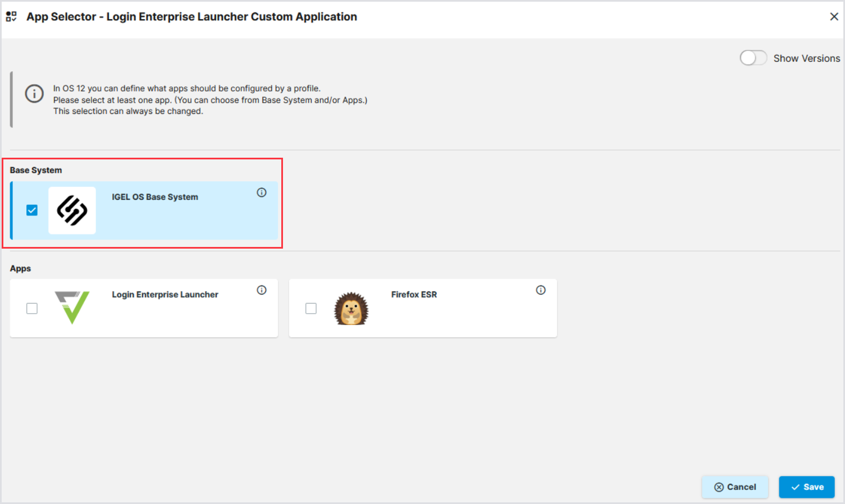
Task: Click the Show Versions label text
Action: (x=806, y=58)
